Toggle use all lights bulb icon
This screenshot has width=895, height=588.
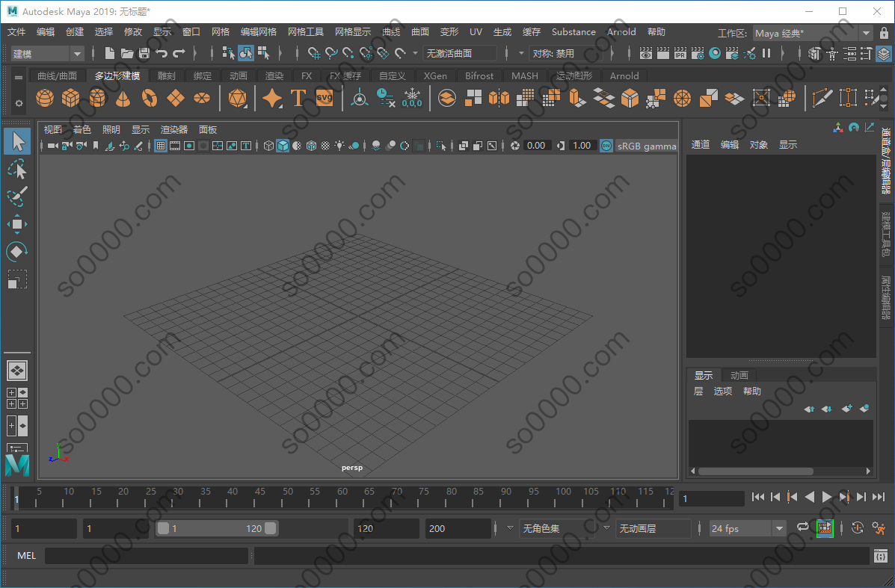point(339,146)
